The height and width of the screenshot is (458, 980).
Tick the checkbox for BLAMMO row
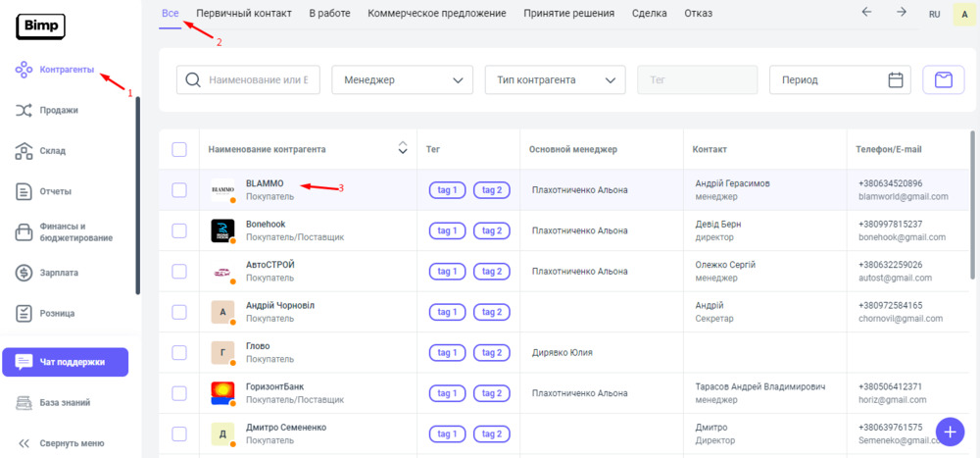(179, 190)
